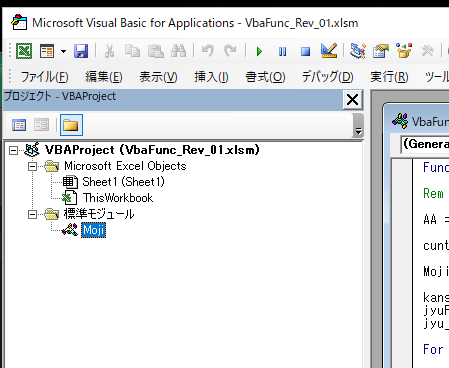Open the 編集(E) menu
Screen dimensions: 449x368
[104, 77]
